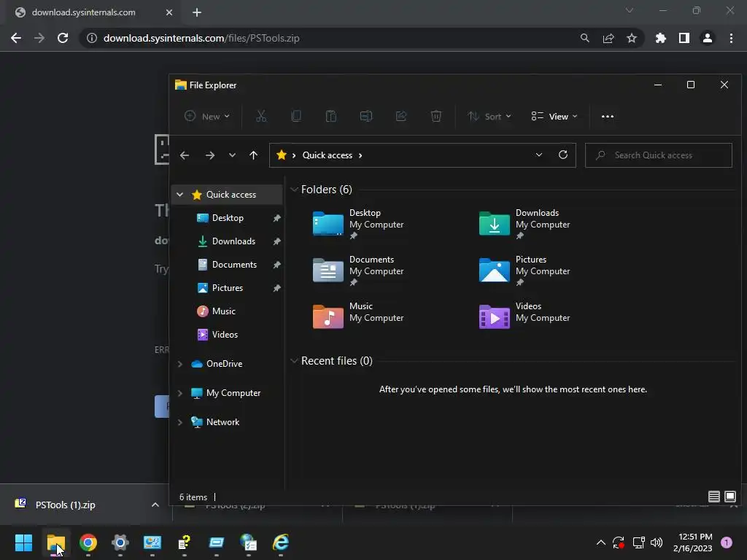
Task: Open the Chrome Extensions puzzle icon
Action: (x=661, y=38)
